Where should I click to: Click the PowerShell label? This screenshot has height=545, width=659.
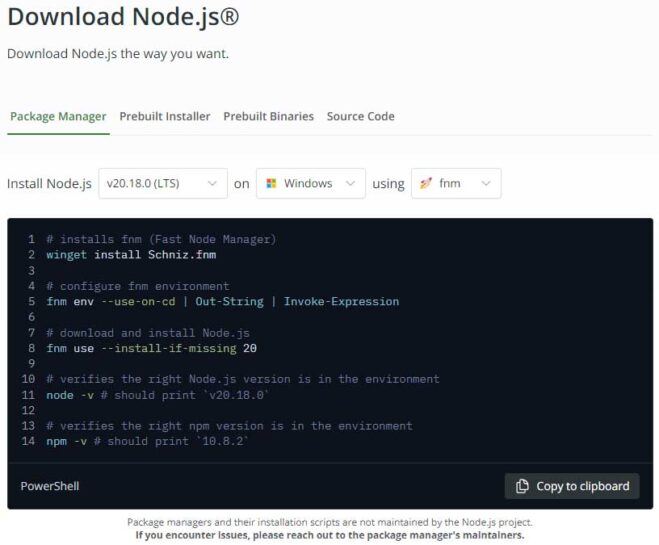tap(50, 486)
